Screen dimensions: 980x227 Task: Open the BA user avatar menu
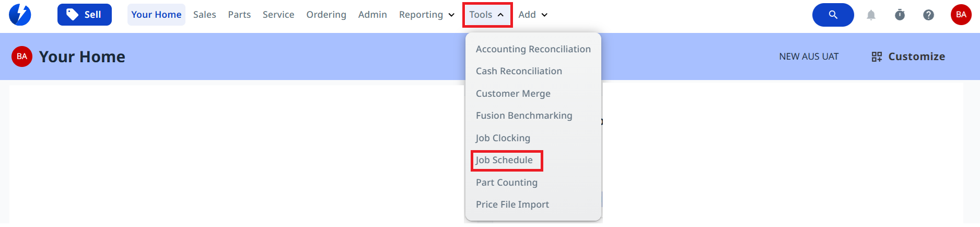[x=961, y=15]
